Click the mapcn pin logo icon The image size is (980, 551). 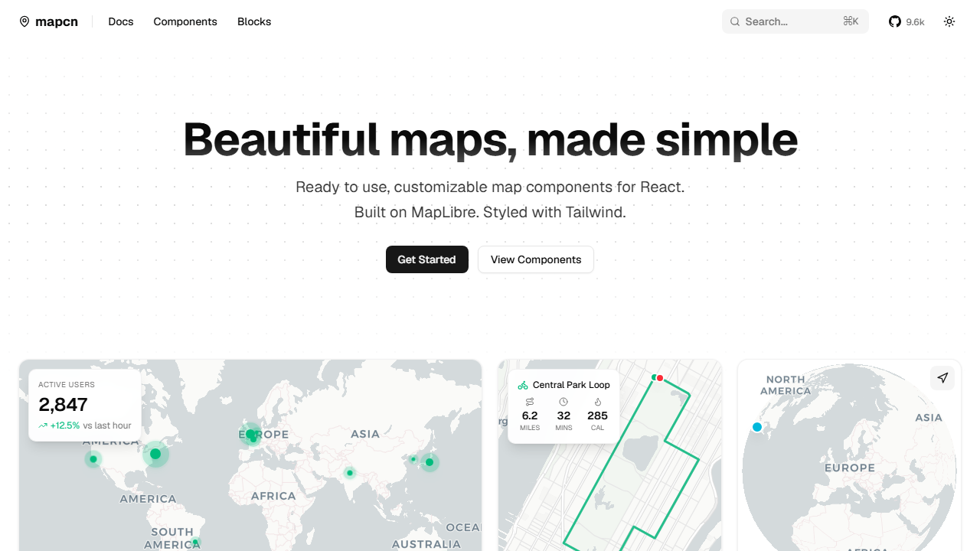point(24,21)
